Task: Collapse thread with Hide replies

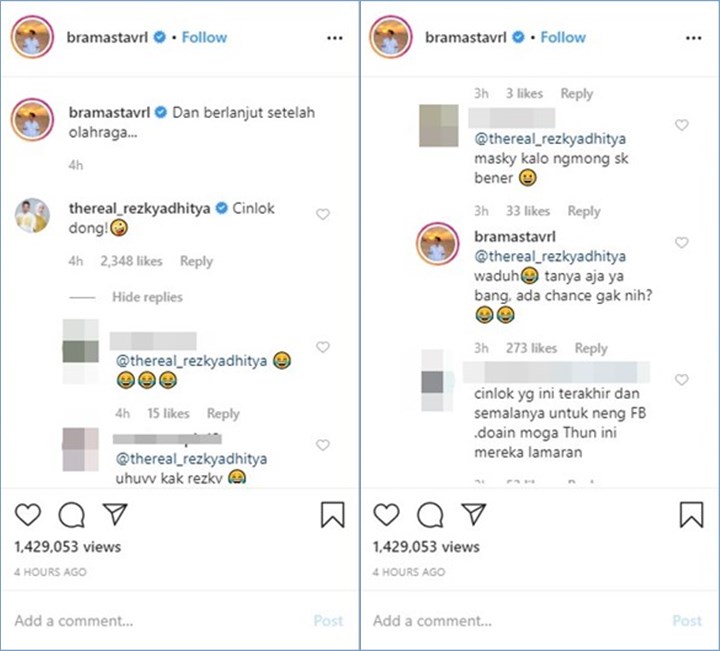Action: (147, 297)
